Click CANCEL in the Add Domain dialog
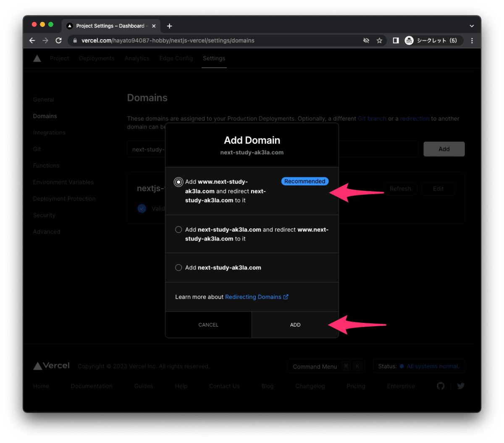 208,324
